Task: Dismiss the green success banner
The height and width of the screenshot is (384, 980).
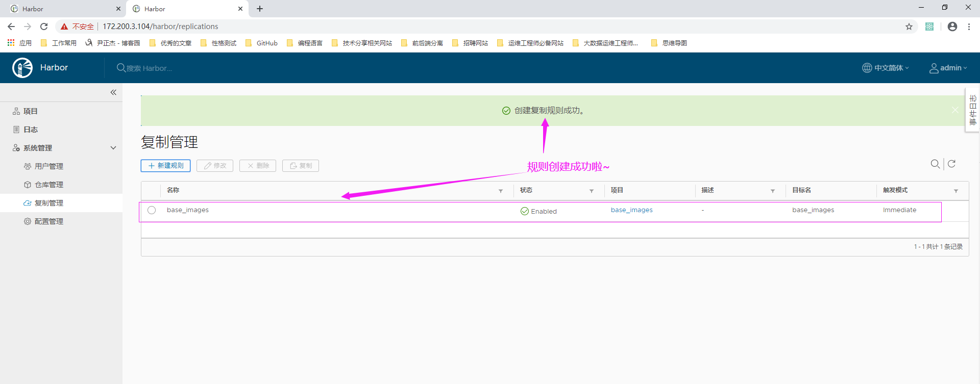Action: [955, 110]
